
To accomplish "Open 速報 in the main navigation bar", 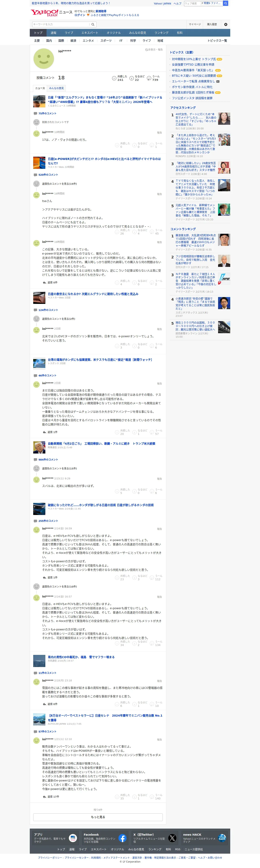I will click(54, 33).
